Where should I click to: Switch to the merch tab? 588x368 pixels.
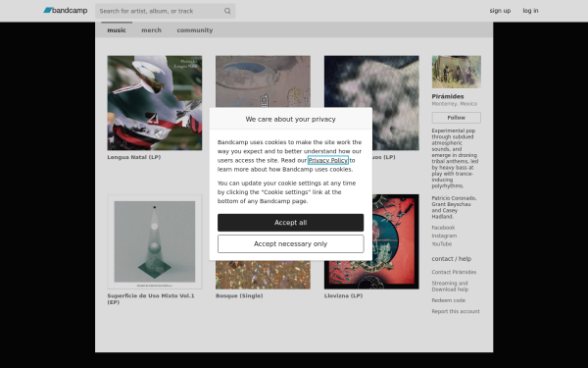(x=151, y=30)
